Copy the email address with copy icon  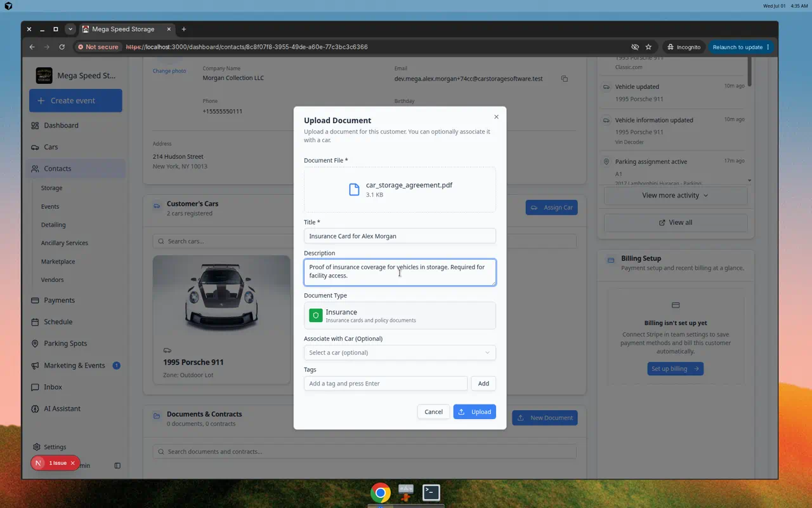[565, 79]
